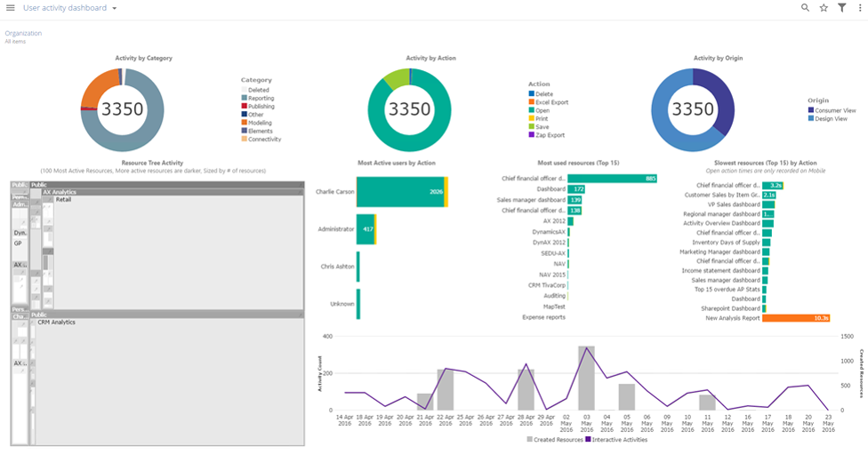Viewport: 868px width, 455px height.
Task: Select Deleted legend swatch in Category
Action: (244, 90)
